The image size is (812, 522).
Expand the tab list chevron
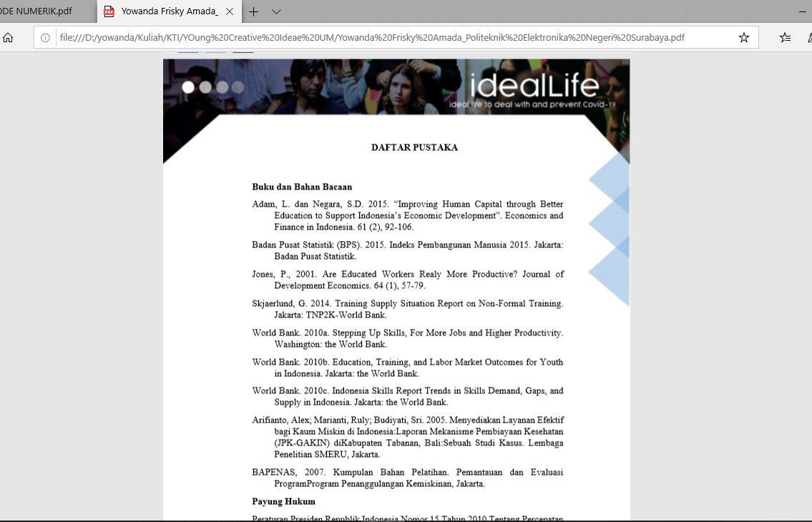(277, 11)
